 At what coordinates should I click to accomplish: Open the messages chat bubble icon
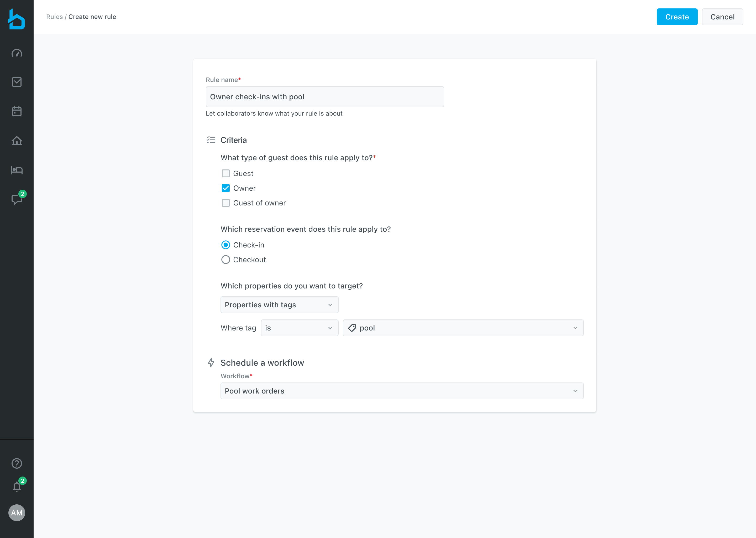point(17,199)
